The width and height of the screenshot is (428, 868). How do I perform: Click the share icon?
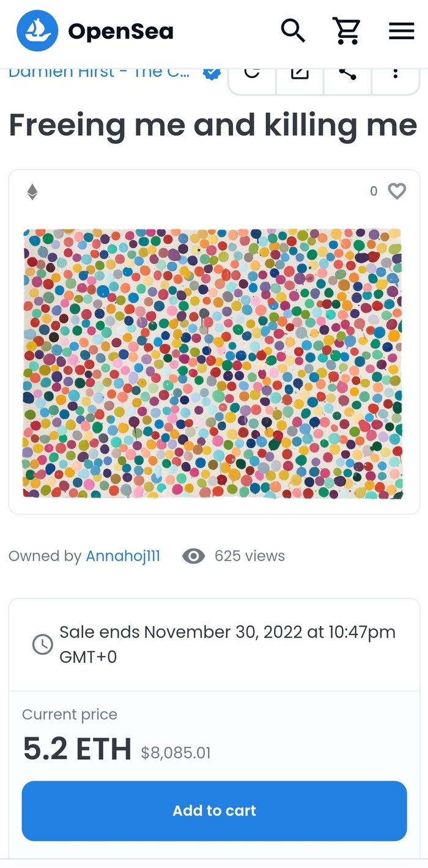[347, 75]
